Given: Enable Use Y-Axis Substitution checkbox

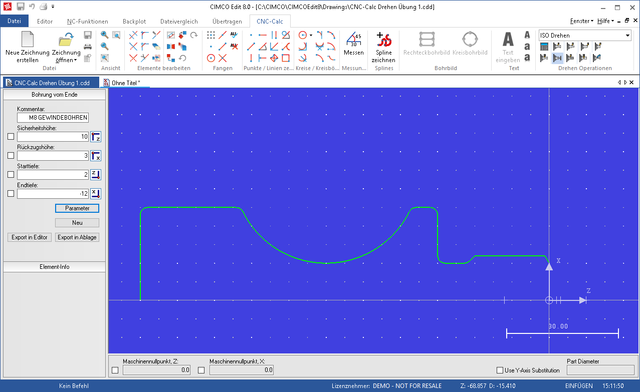Looking at the screenshot, I should (500, 370).
